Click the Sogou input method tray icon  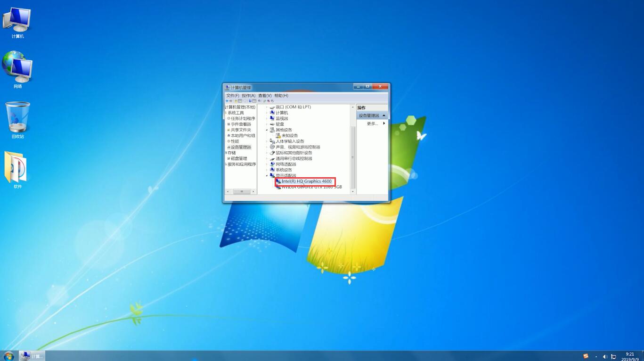pyautogui.click(x=586, y=356)
